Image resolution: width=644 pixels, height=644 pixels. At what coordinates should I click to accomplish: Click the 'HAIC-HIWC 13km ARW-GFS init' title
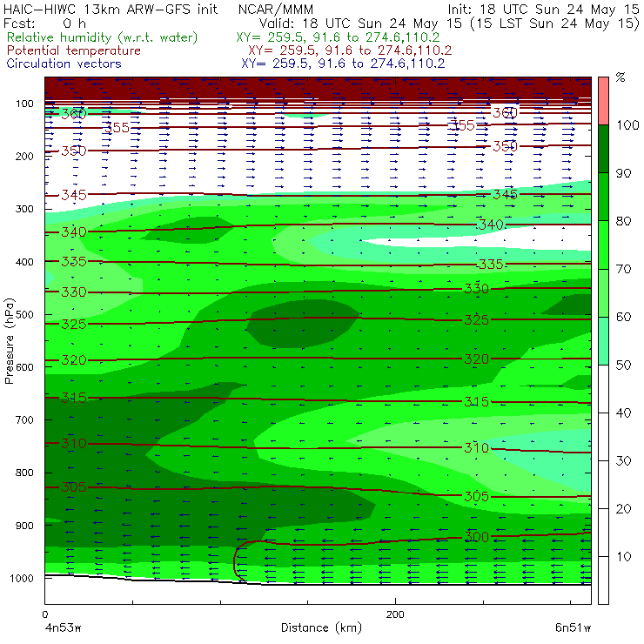(x=111, y=10)
